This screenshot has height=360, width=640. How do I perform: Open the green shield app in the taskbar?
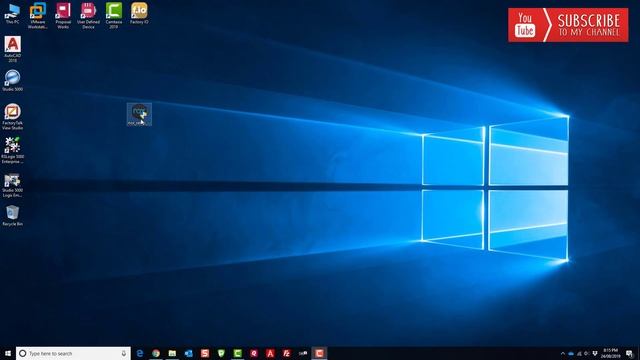click(221, 353)
